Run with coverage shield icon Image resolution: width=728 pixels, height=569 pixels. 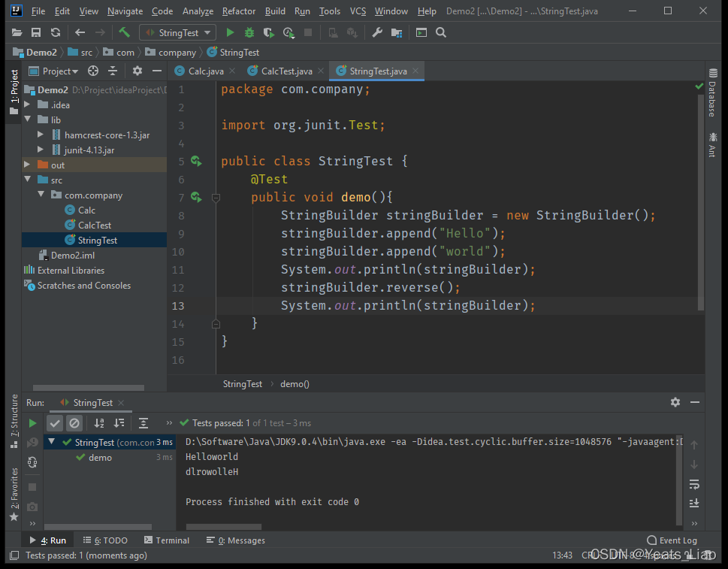click(268, 32)
